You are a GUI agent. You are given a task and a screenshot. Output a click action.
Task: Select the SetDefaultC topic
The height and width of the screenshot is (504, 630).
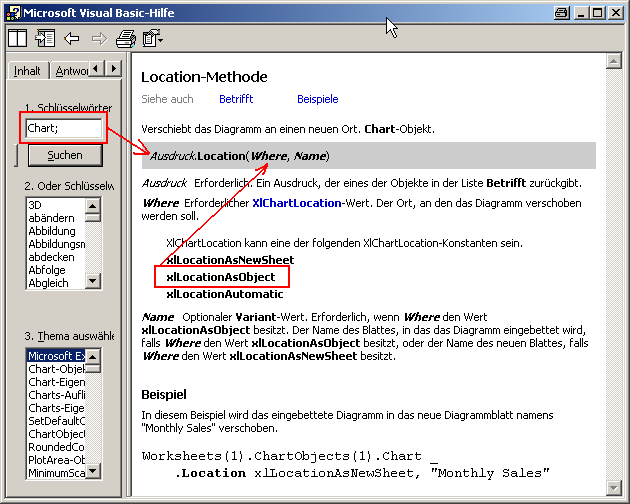pos(55,421)
